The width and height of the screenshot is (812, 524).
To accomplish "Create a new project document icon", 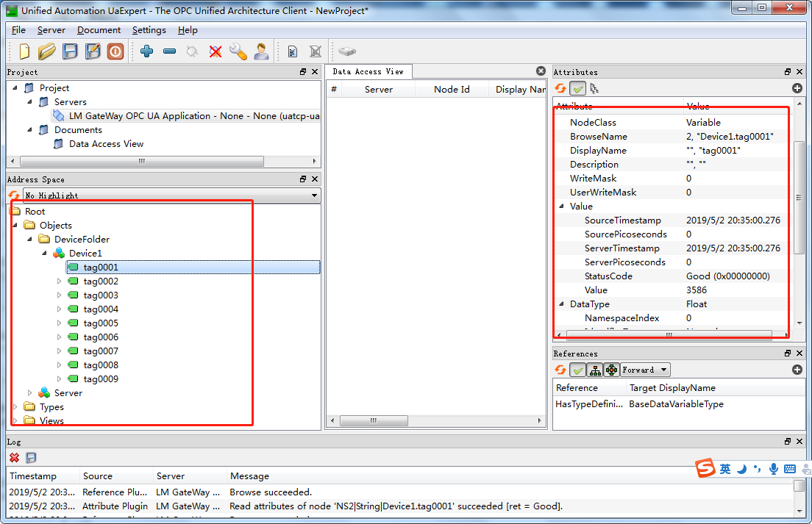I will 24,51.
